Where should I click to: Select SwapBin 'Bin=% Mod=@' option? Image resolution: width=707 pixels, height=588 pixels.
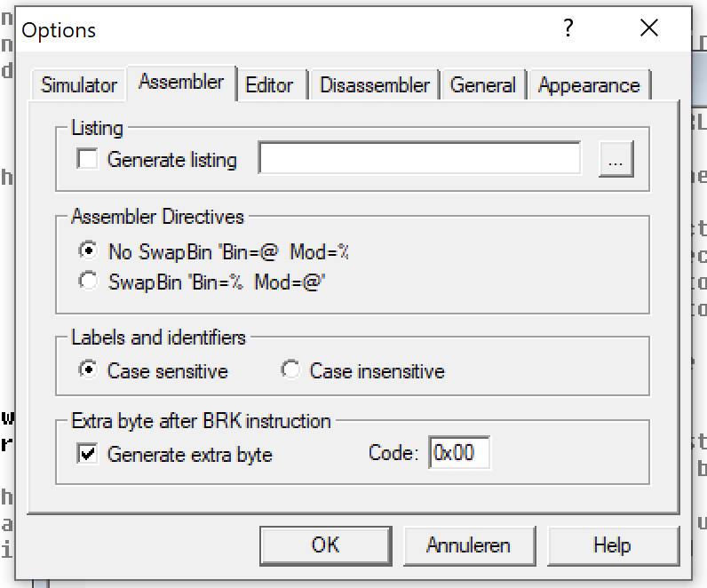pos(88,281)
